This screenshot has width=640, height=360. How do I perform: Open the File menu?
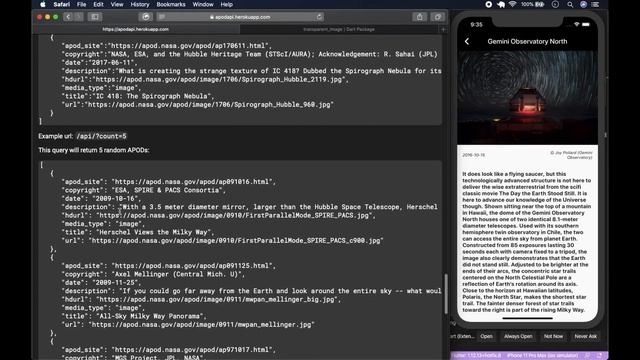click(82, 4)
